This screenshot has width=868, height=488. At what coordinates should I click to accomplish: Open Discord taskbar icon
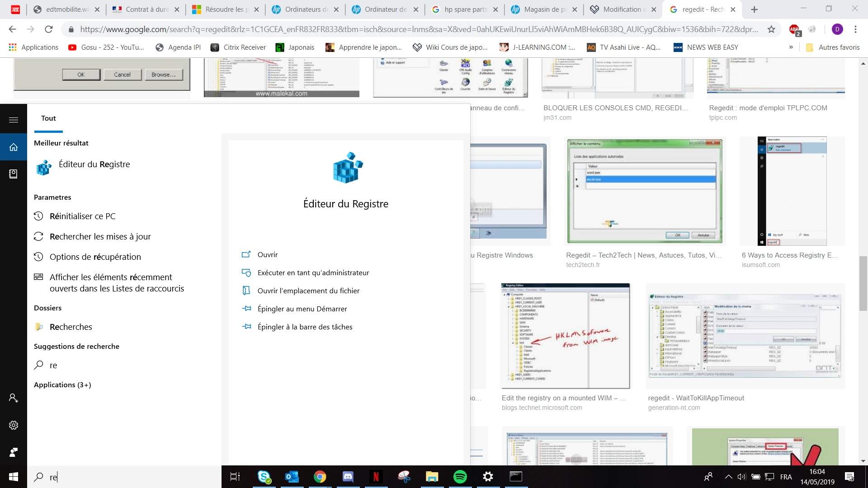(348, 477)
